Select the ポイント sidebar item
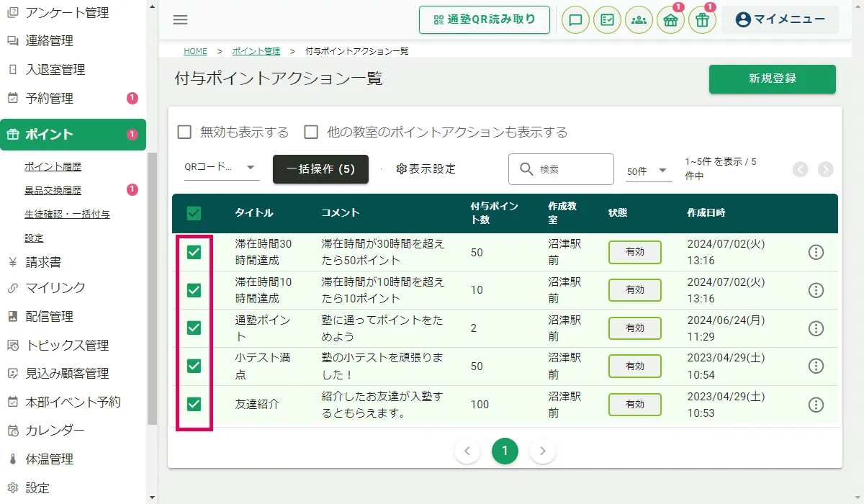Viewport: 864px width, 504px height. tap(73, 135)
